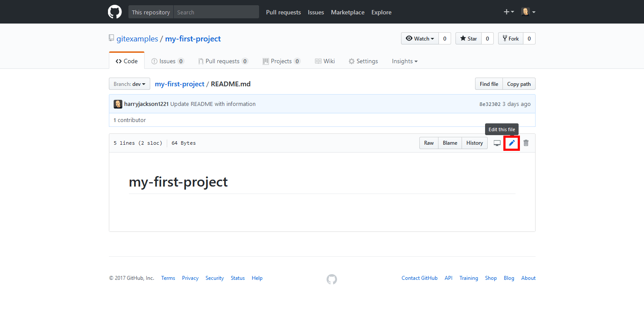Open the plus create-new dropdown
The image size is (644, 323).
pos(509,12)
